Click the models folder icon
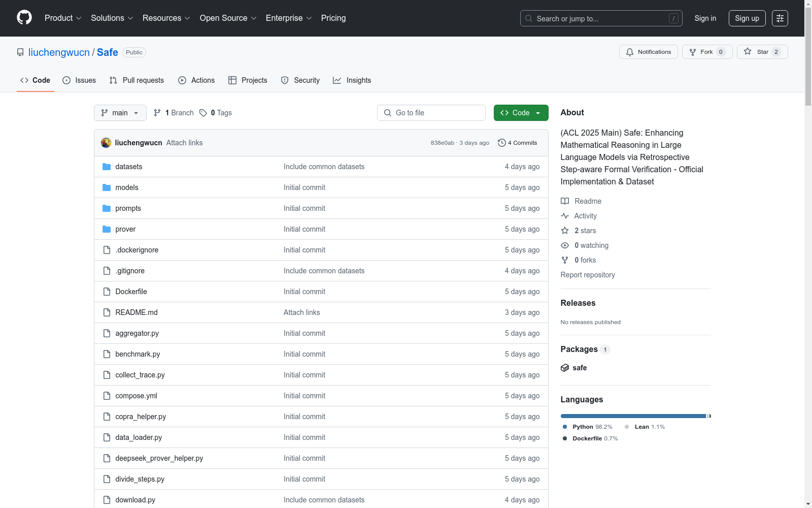This screenshot has width=812, height=508. (107, 187)
